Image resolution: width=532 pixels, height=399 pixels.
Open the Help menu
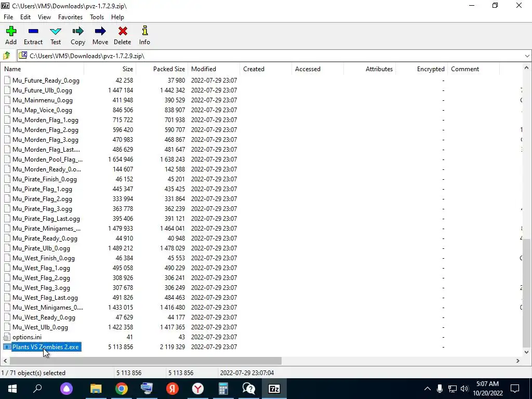click(x=117, y=17)
